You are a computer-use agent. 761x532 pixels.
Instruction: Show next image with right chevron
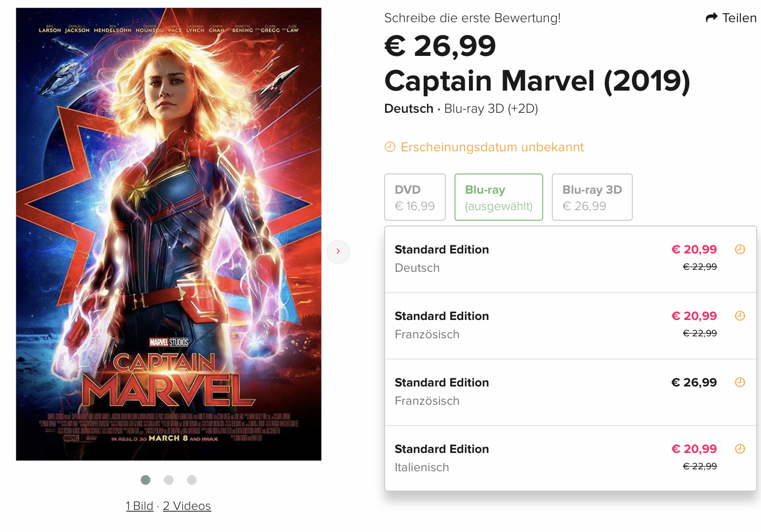click(338, 252)
